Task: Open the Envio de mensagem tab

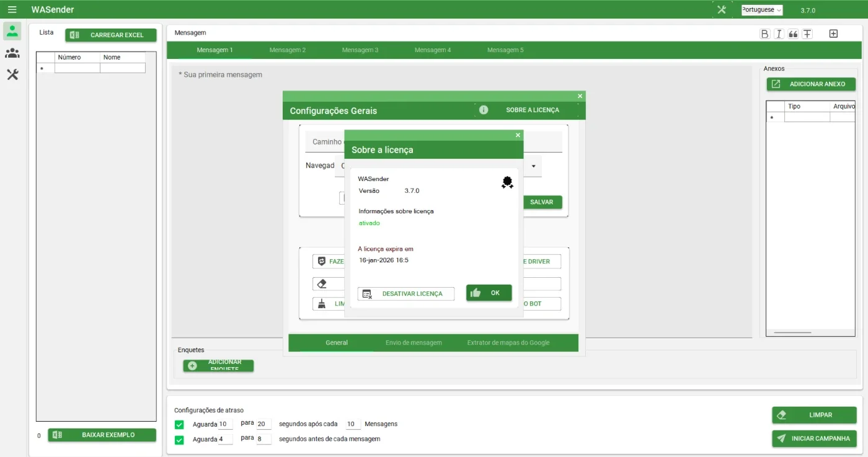Action: tap(414, 343)
